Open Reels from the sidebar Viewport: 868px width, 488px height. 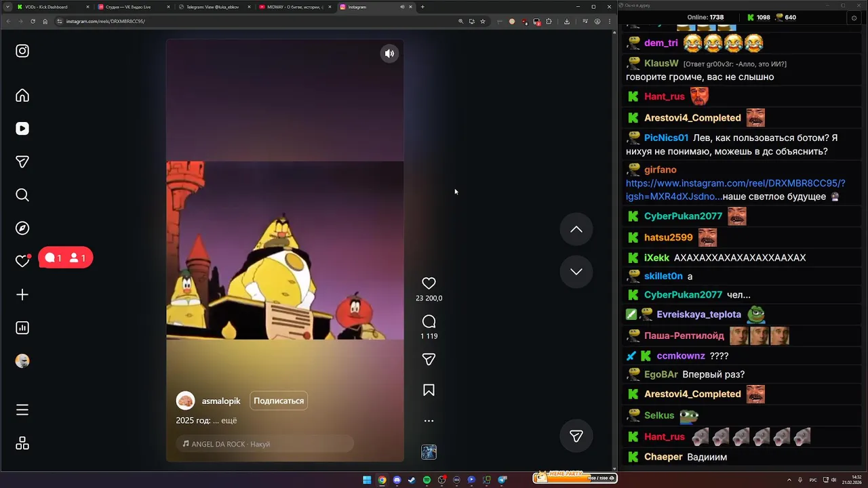point(22,129)
